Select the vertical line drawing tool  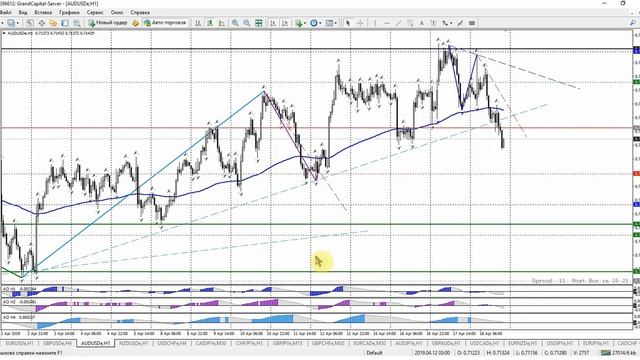coord(375,23)
